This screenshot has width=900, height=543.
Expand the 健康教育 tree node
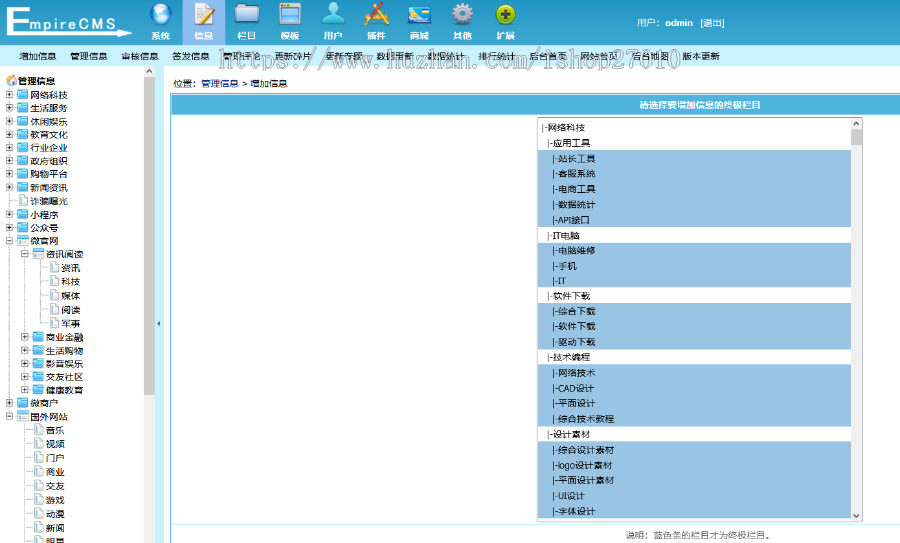tap(25, 390)
